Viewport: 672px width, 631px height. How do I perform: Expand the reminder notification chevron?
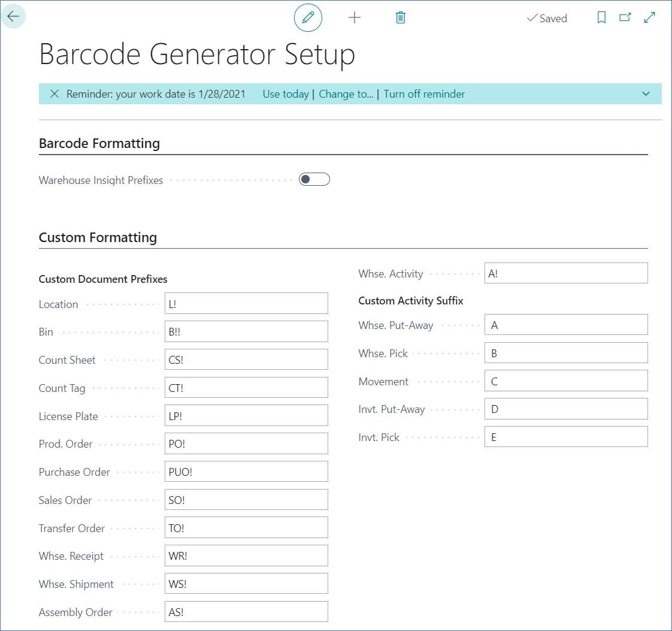[x=646, y=94]
